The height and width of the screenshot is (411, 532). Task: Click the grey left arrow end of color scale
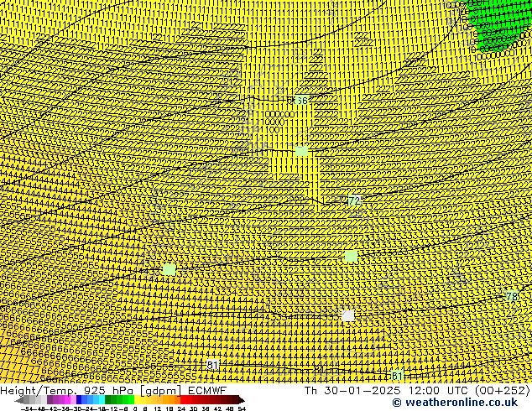tap(19, 400)
